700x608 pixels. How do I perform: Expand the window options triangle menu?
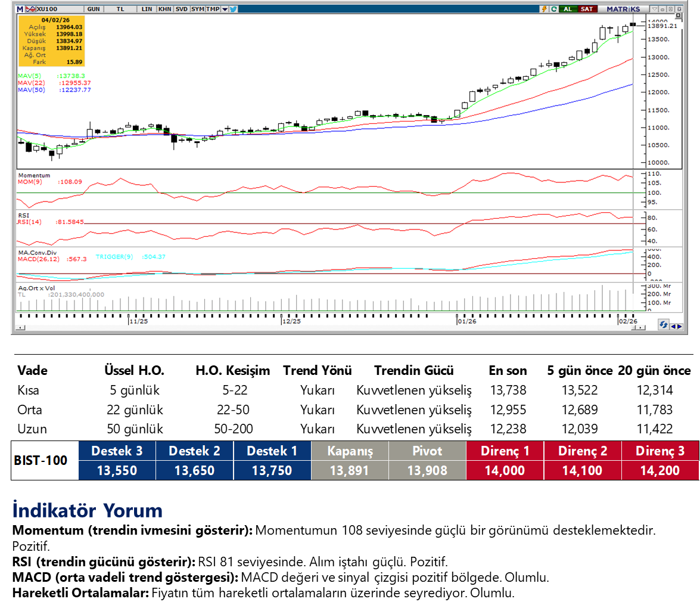(655, 9)
